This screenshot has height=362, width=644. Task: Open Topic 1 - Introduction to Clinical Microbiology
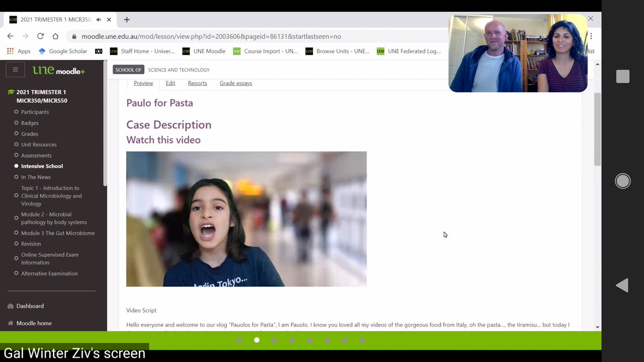[52, 196]
